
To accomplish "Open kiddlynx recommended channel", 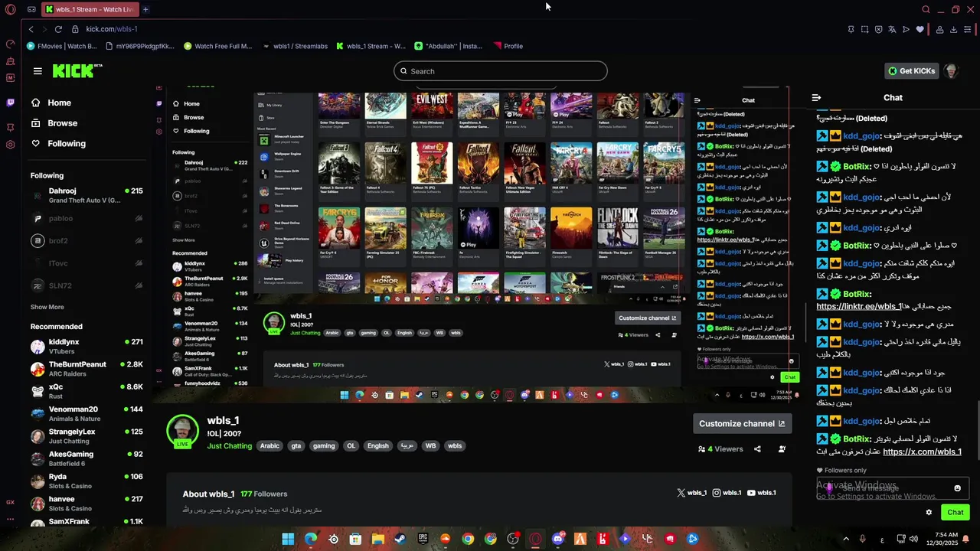I will pos(88,347).
